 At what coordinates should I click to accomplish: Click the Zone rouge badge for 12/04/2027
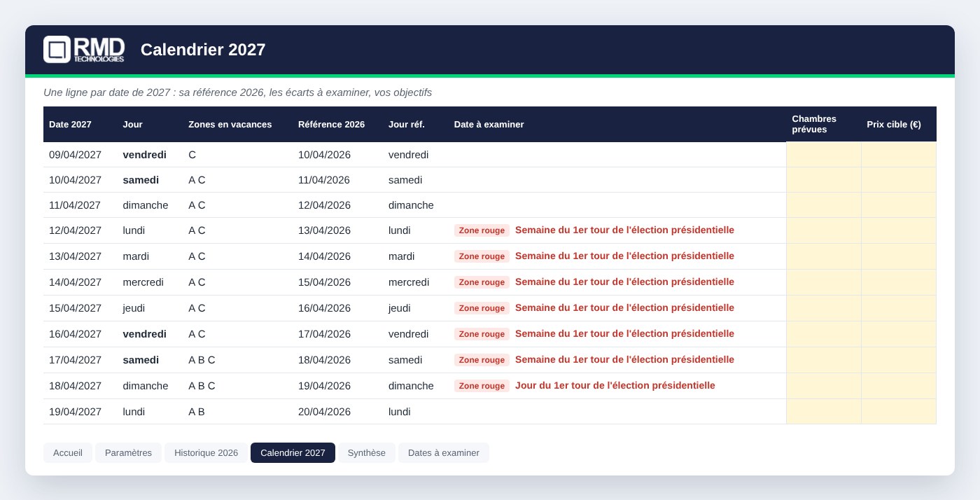pyautogui.click(x=482, y=230)
